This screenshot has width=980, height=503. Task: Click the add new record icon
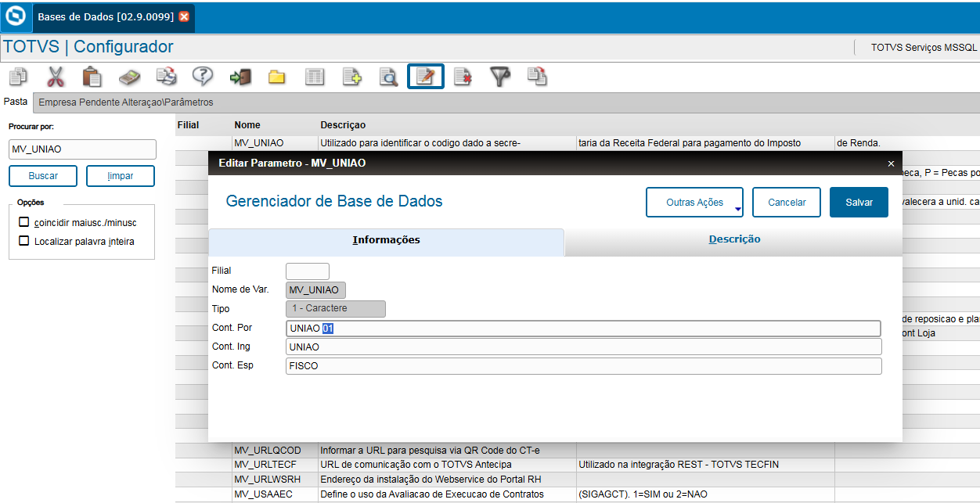(x=352, y=77)
